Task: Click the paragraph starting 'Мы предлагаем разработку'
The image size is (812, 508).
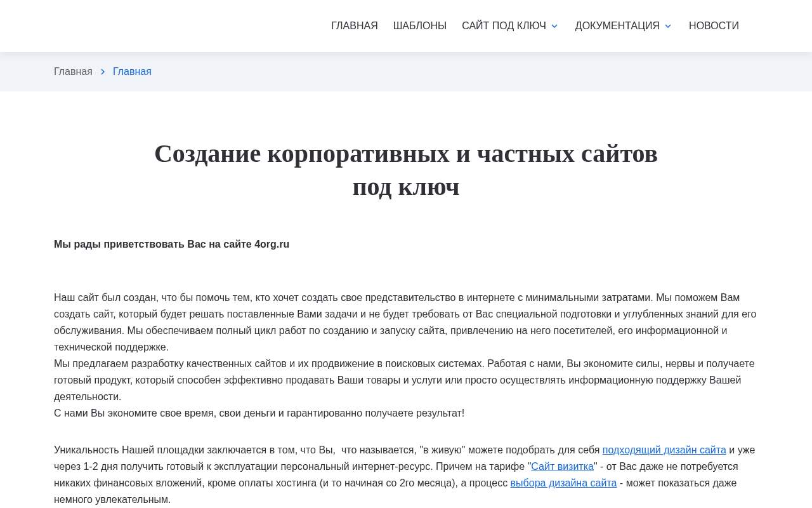Action: [406, 380]
